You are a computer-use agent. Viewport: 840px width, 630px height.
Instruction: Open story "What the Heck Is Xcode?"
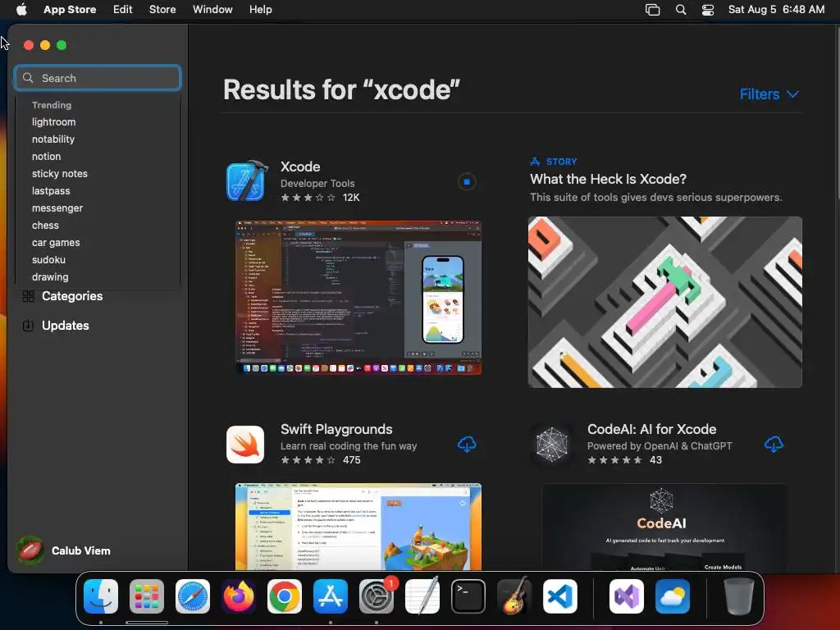pyautogui.click(x=608, y=179)
